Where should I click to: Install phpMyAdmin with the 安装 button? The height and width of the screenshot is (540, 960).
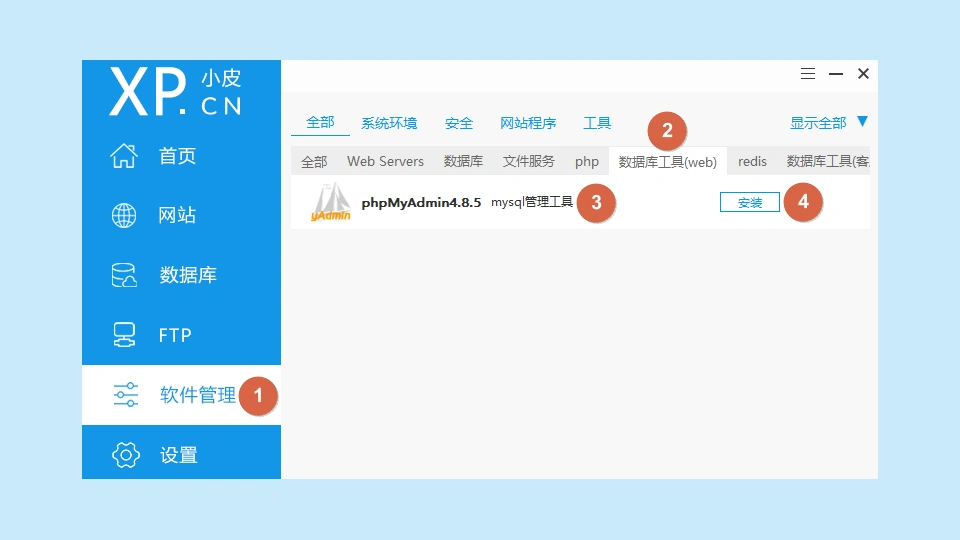coord(749,202)
